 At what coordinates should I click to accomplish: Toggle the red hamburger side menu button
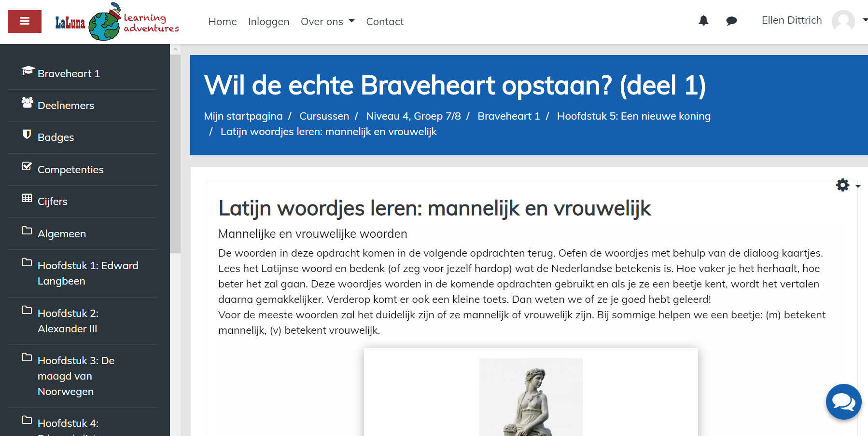pos(25,21)
